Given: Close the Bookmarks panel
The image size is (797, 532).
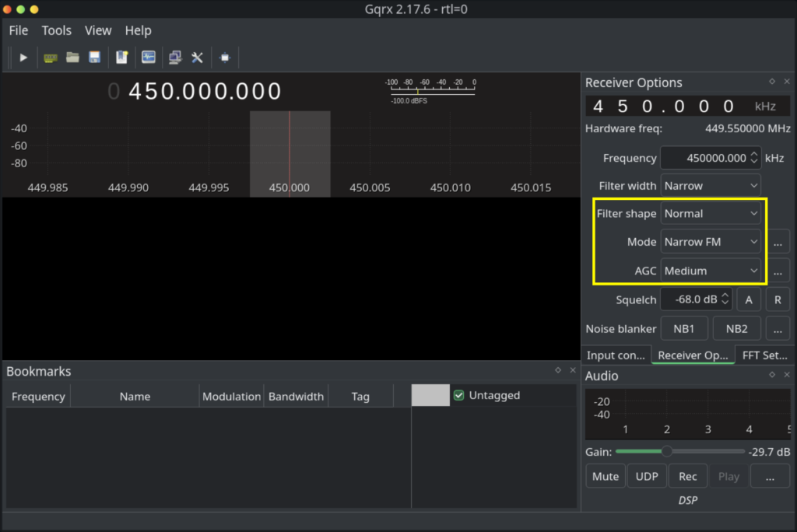Looking at the screenshot, I should click(573, 370).
